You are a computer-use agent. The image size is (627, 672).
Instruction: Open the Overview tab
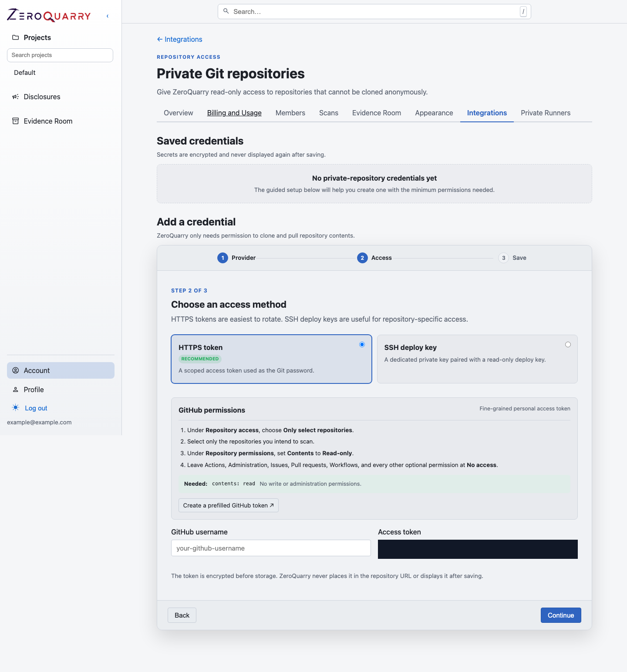pos(179,113)
